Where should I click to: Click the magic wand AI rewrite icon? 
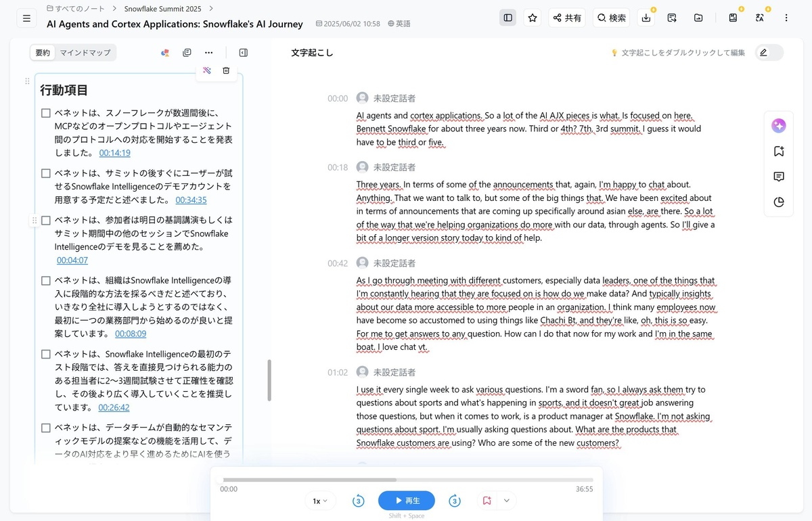tap(207, 70)
